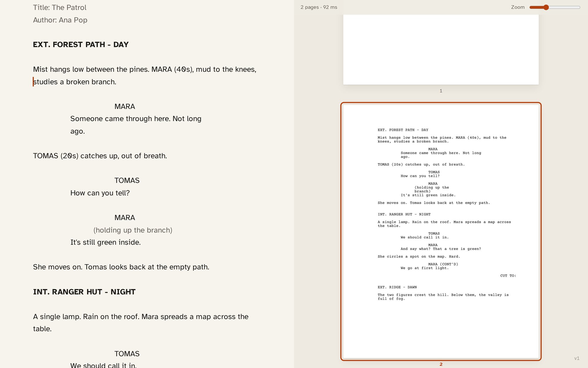Click the 'Zoom' label
The height and width of the screenshot is (368, 588).
[x=518, y=7]
